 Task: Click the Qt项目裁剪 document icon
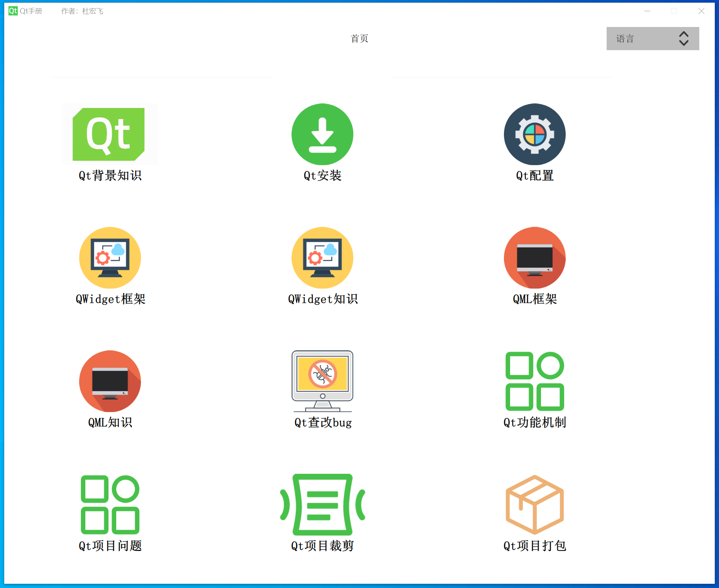pos(322,505)
